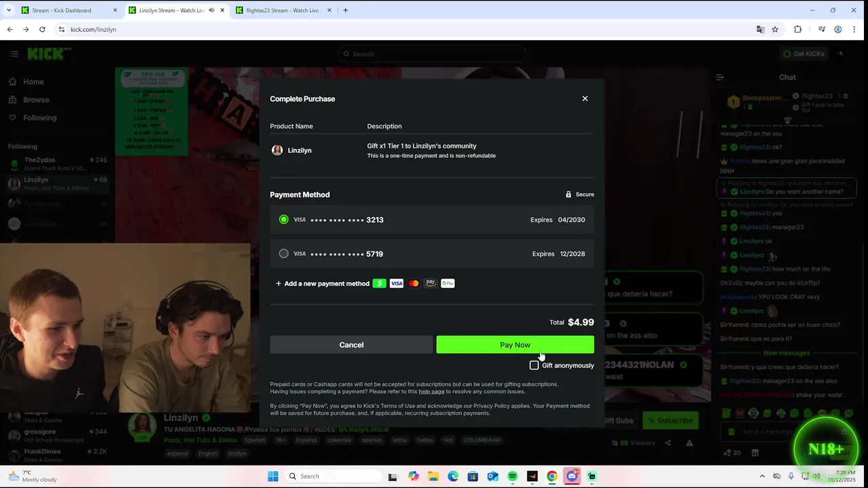This screenshot has width=868, height=488.
Task: Select the Visa card ending 3213
Action: click(x=432, y=220)
